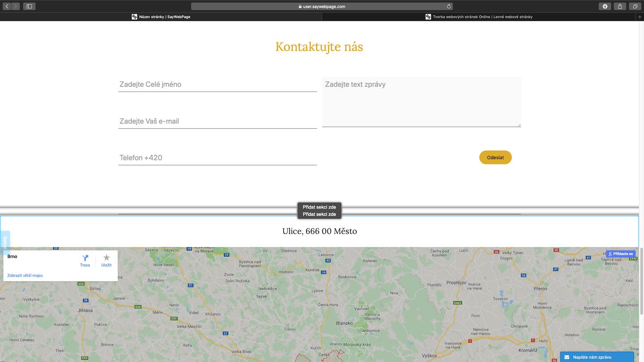Focus the Zadejte Vaš e-mail field
Image resolution: width=644 pixels, height=362 pixels.
point(218,121)
